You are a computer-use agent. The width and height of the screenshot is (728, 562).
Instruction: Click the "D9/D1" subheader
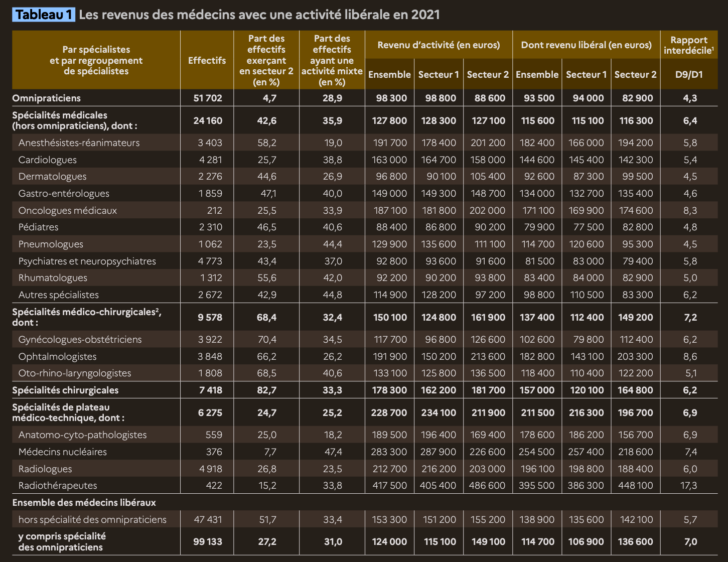[689, 75]
